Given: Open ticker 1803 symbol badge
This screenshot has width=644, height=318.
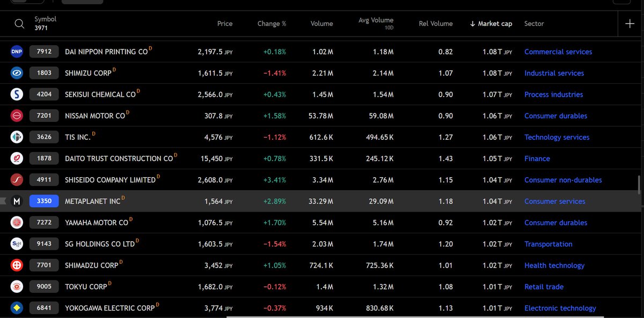Looking at the screenshot, I should (x=44, y=73).
